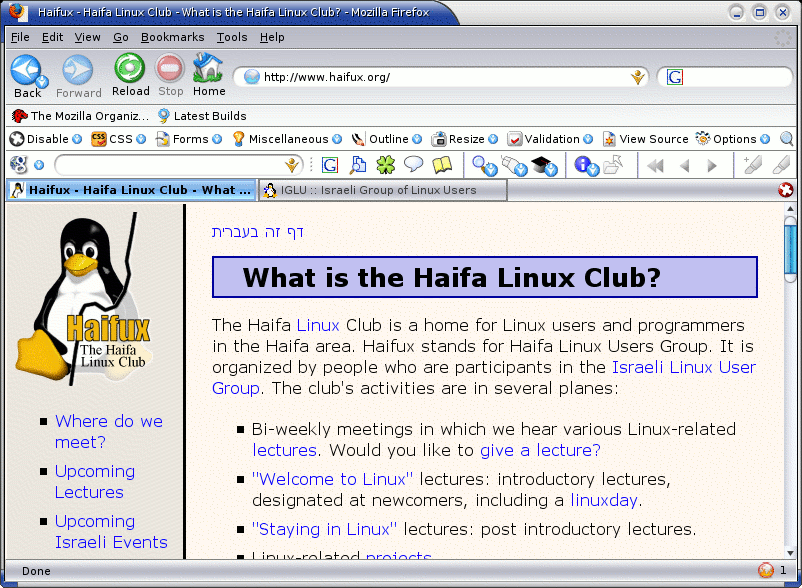Click the green four-leaf clover lucky icon

point(386,165)
